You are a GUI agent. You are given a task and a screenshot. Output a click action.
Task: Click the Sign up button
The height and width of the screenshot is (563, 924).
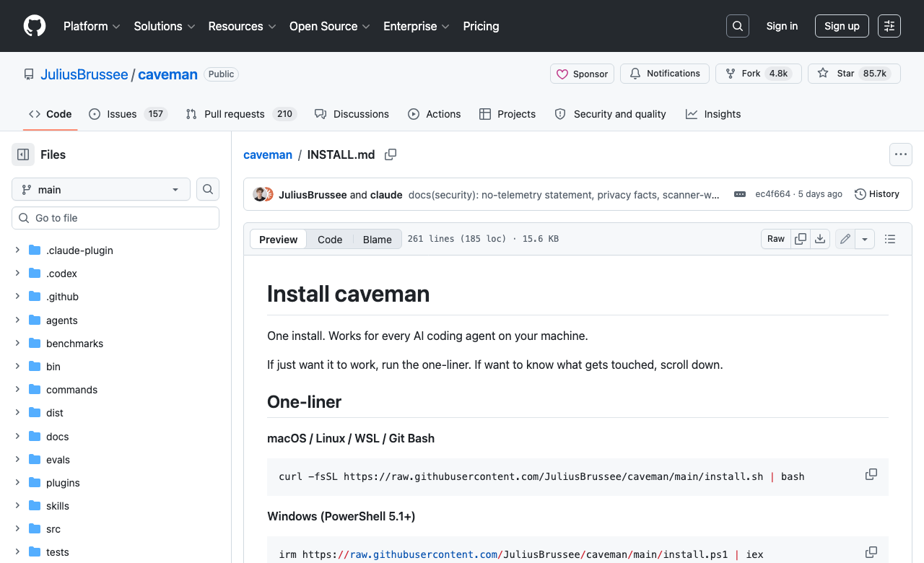842,26
